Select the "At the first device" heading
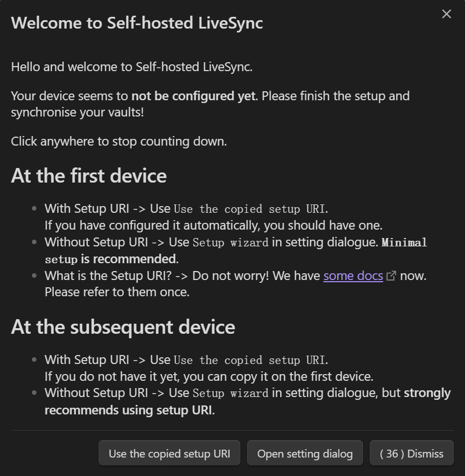 [x=89, y=175]
